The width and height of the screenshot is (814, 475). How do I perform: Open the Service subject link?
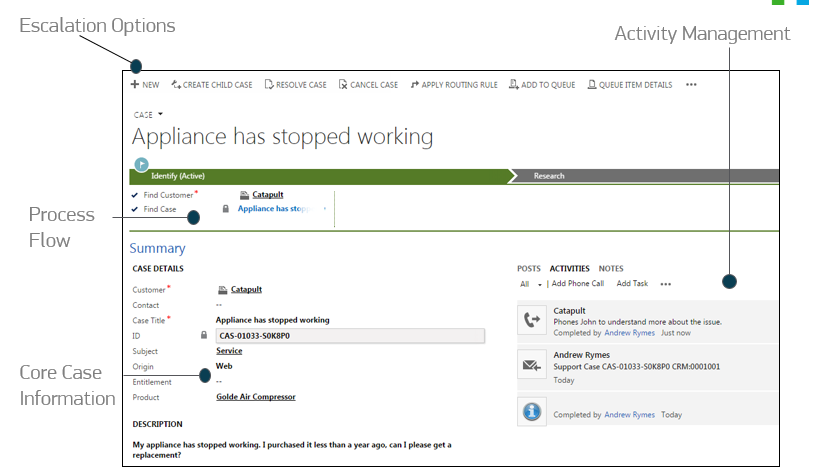pyautogui.click(x=229, y=350)
